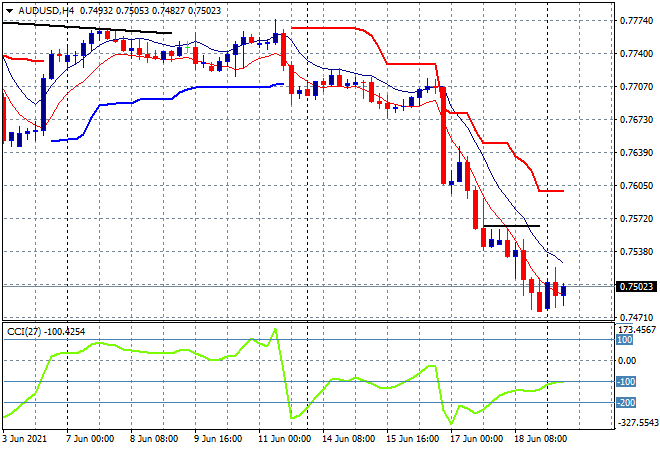
Task: Click the 18 Jun 08:00 time label
Action: 540,439
